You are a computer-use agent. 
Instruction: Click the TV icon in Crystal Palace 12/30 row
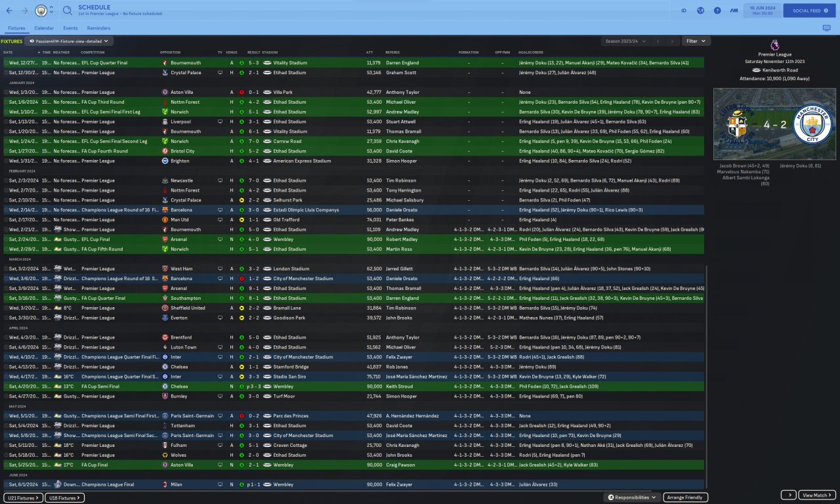220,73
